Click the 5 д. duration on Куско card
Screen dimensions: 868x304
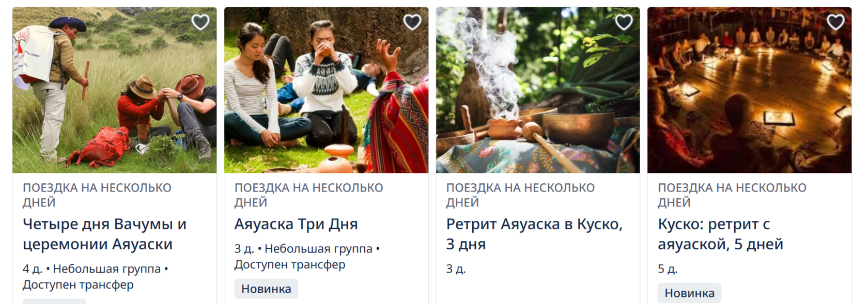tap(668, 269)
